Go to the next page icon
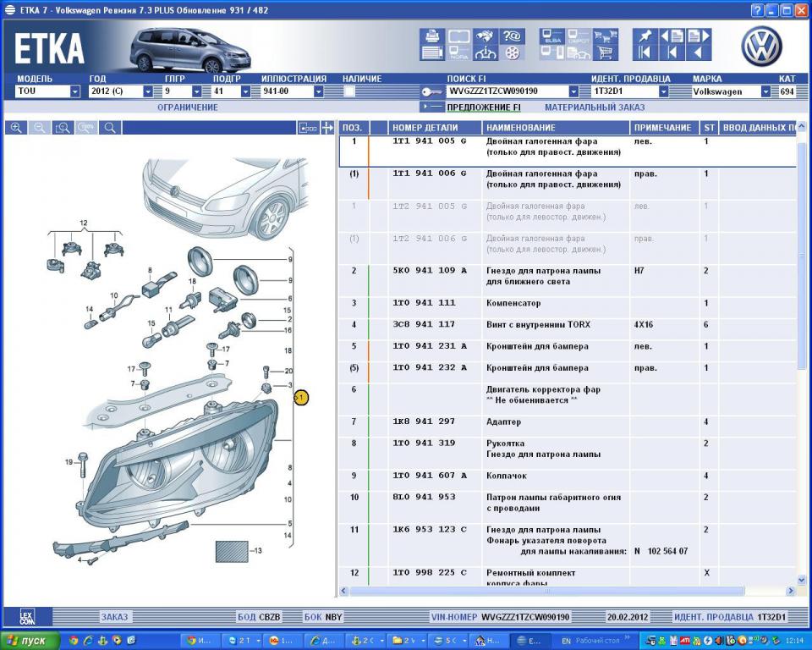812x650 pixels. (x=698, y=36)
